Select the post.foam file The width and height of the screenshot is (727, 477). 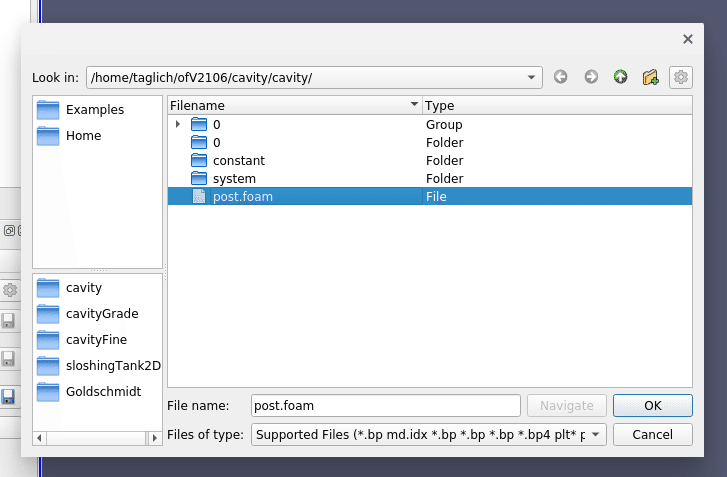point(430,196)
